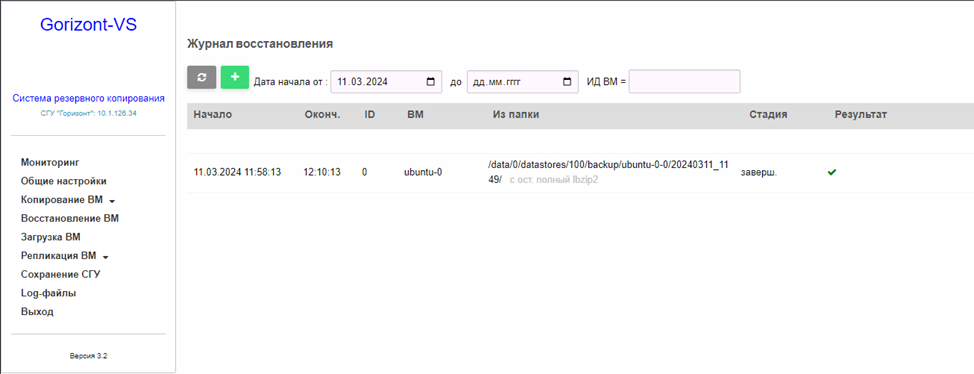
Task: Expand the Копирование ВМ submenu arrow
Action: coord(112,201)
